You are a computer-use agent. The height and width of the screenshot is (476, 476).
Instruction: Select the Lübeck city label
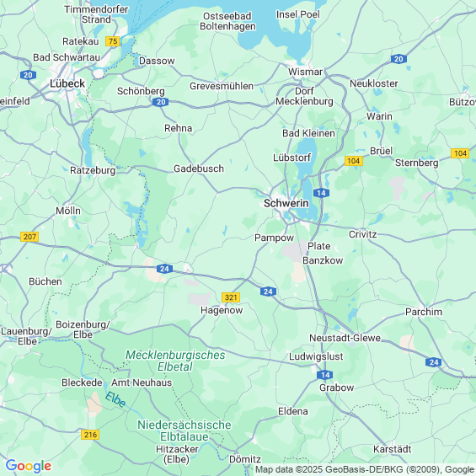67,83
